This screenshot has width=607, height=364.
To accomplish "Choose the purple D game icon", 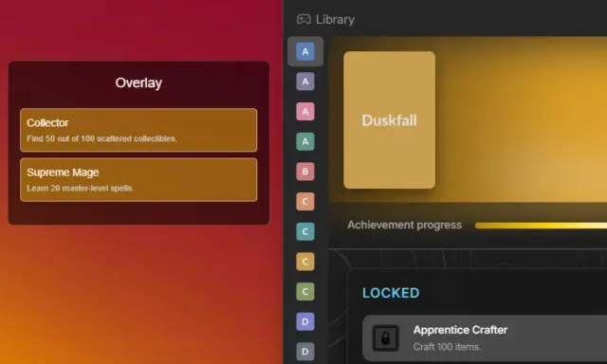I will coord(305,321).
